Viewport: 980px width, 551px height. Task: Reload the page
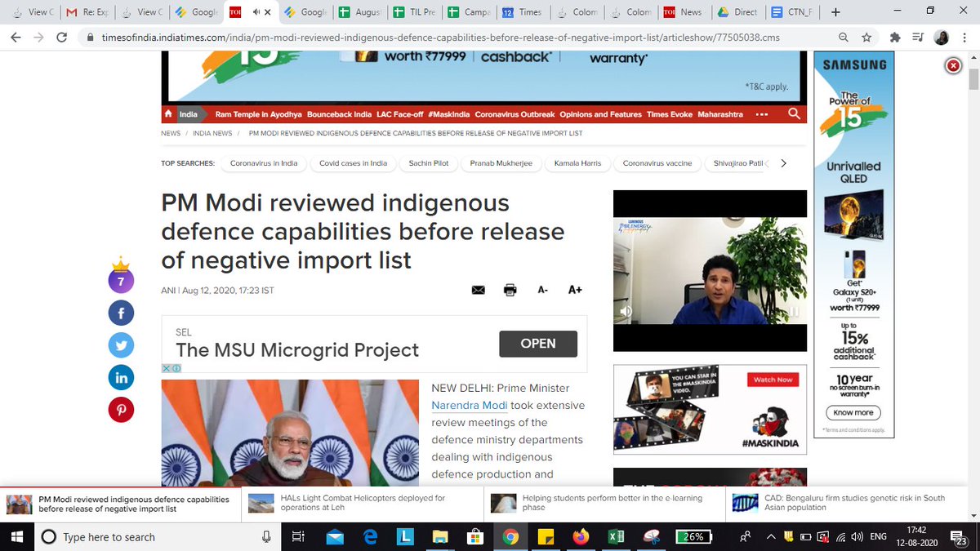62,38
